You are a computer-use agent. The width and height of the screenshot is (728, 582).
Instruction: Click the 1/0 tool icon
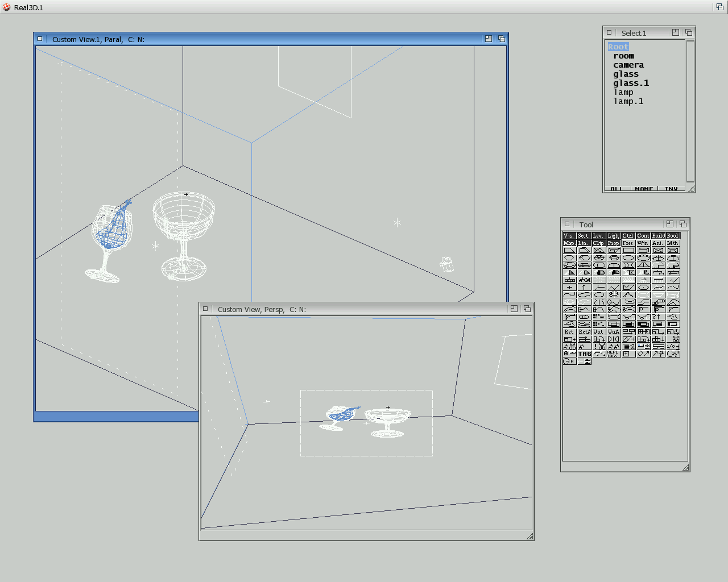coord(673,346)
